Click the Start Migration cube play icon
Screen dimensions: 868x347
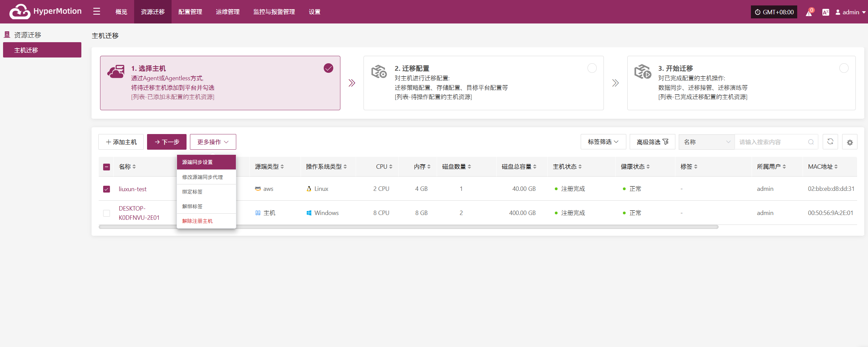643,71
